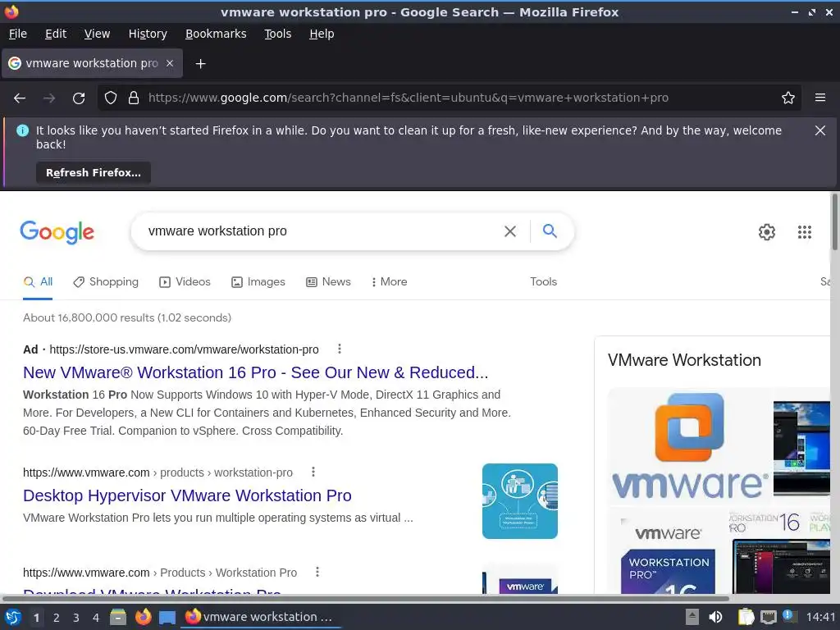
Task: Open the tracking protection shield icon
Action: point(111,98)
